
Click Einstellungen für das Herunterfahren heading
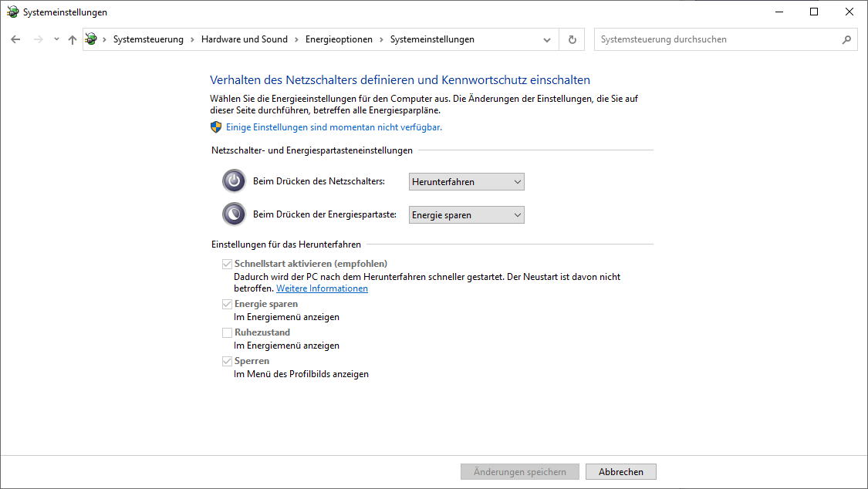coord(286,244)
